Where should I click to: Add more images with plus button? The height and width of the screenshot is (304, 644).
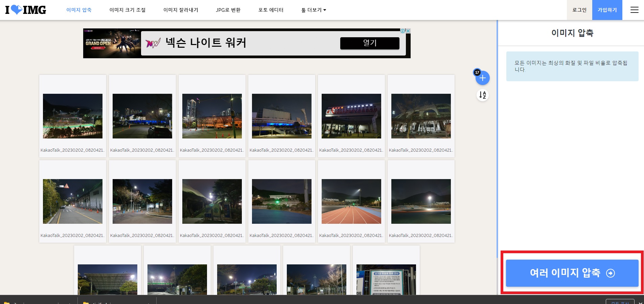(x=483, y=78)
